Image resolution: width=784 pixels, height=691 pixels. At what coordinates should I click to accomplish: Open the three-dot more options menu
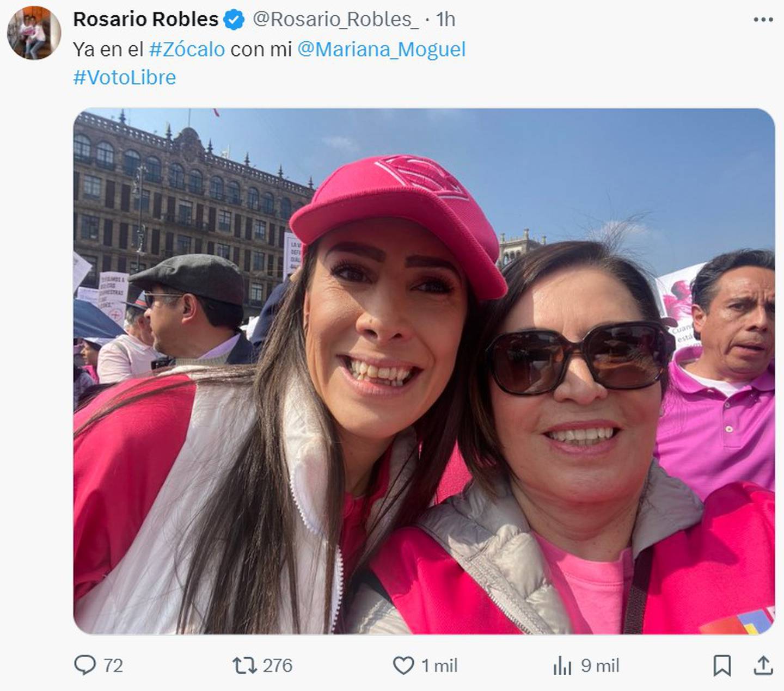(763, 20)
